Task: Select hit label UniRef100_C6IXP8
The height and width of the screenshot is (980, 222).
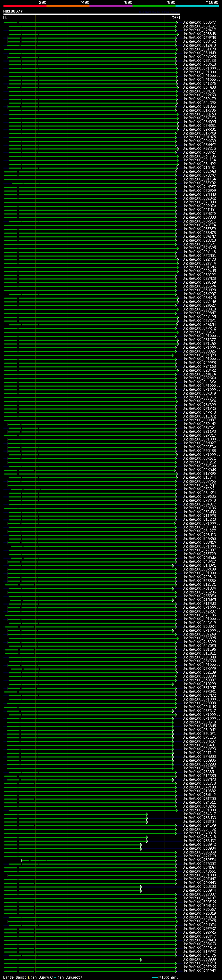Action: point(199,49)
